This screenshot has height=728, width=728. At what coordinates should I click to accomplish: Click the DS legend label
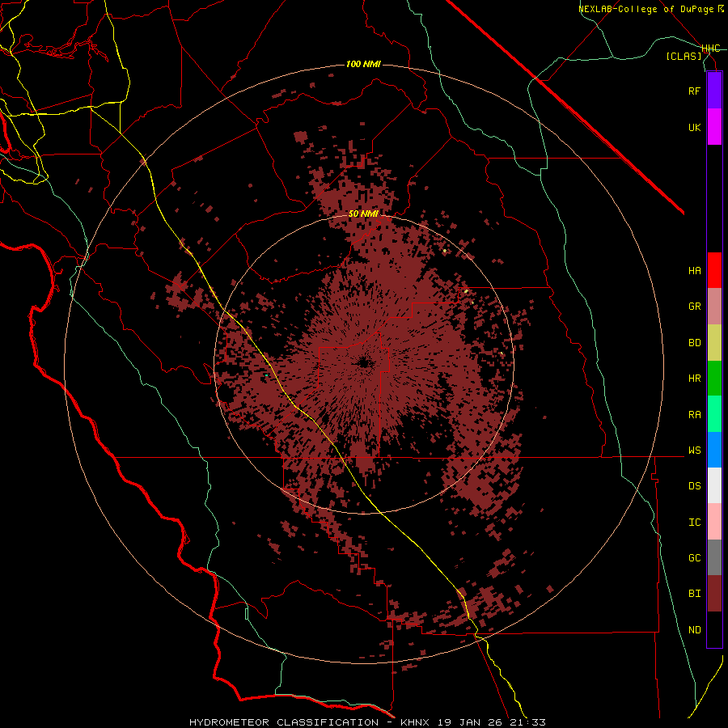(694, 486)
